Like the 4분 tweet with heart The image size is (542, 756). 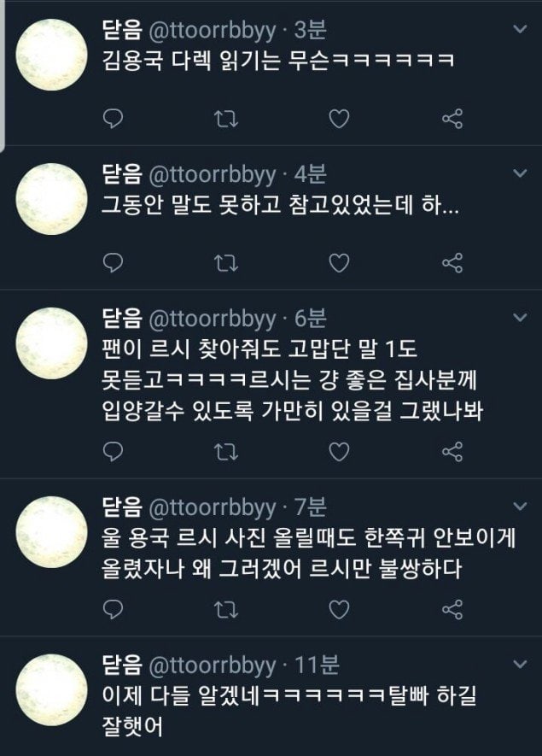coord(339,261)
